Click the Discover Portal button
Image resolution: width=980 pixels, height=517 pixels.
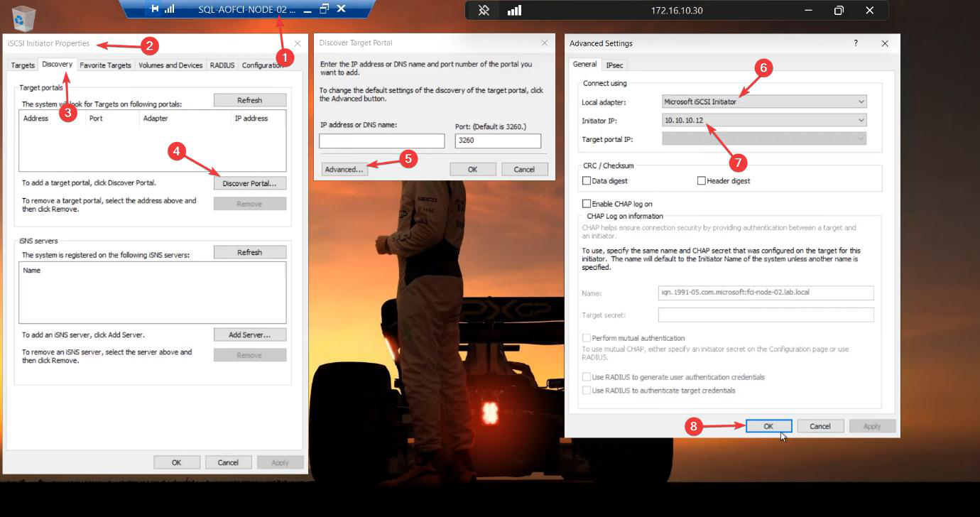(250, 183)
